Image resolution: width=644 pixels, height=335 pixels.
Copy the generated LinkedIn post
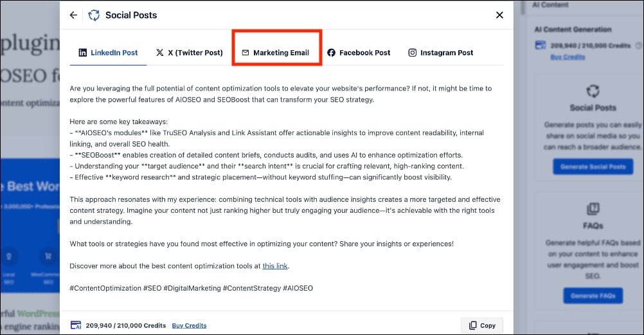[x=482, y=325]
